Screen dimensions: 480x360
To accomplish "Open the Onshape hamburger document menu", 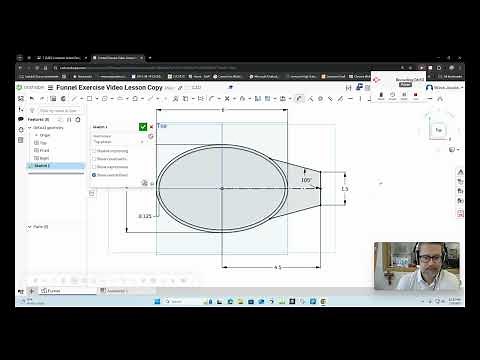I will pyautogui.click(x=51, y=88).
